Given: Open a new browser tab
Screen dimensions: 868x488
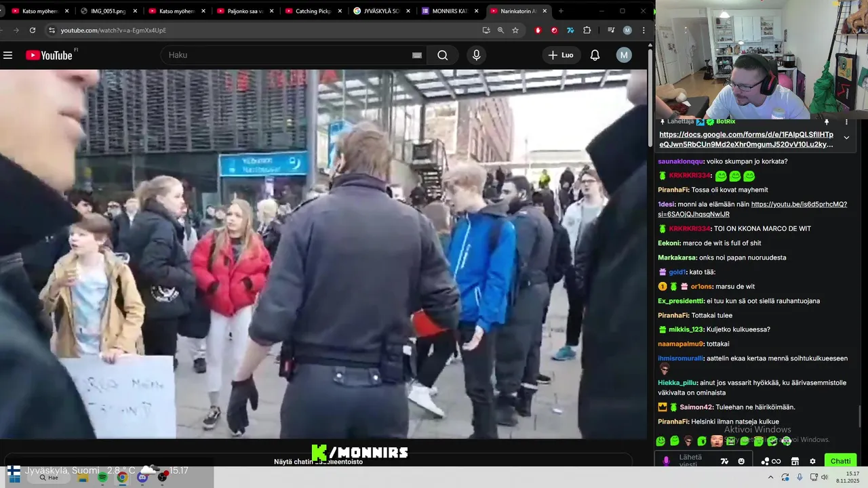Looking at the screenshot, I should [560, 11].
